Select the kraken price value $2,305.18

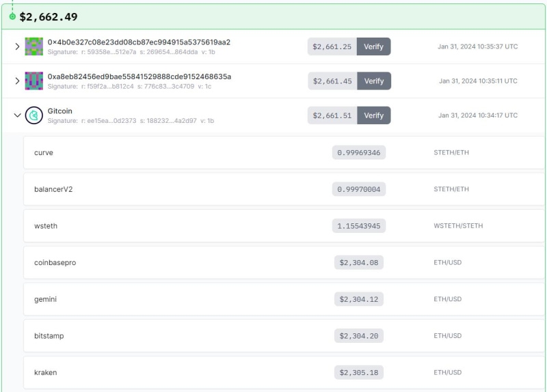(358, 372)
